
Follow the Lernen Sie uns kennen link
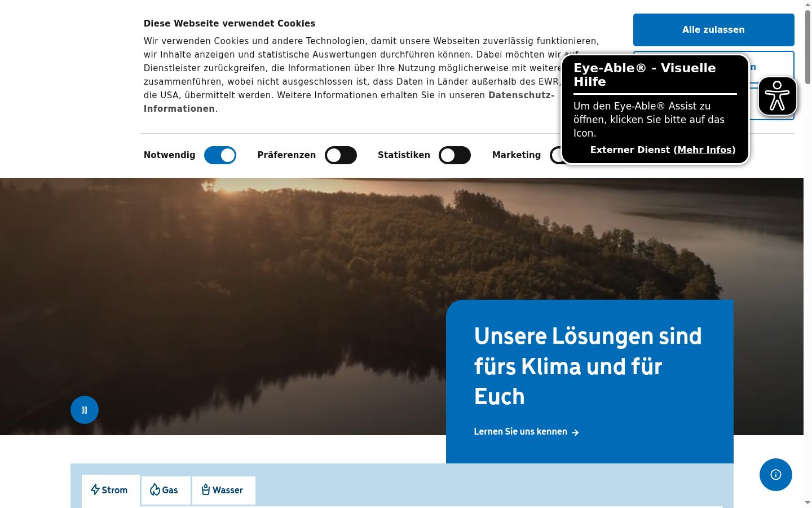tap(526, 432)
